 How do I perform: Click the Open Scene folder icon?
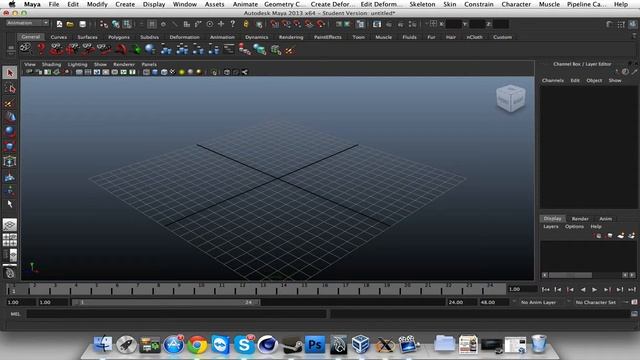(70, 24)
